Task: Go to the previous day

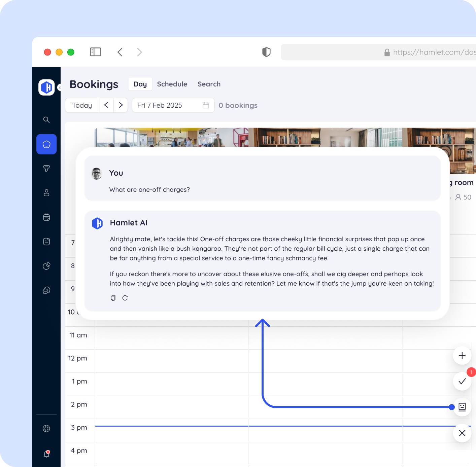Action: tap(106, 105)
